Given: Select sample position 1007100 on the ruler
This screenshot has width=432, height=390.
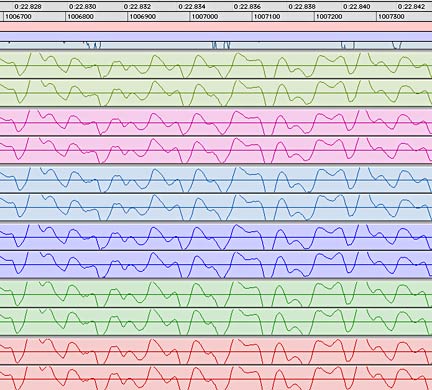Looking at the screenshot, I should (x=267, y=17).
